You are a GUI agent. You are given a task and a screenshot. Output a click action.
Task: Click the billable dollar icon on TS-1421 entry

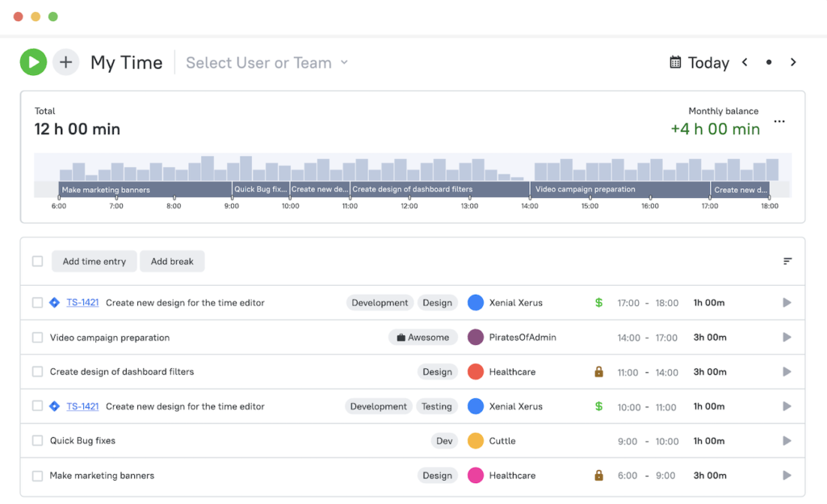(x=598, y=302)
